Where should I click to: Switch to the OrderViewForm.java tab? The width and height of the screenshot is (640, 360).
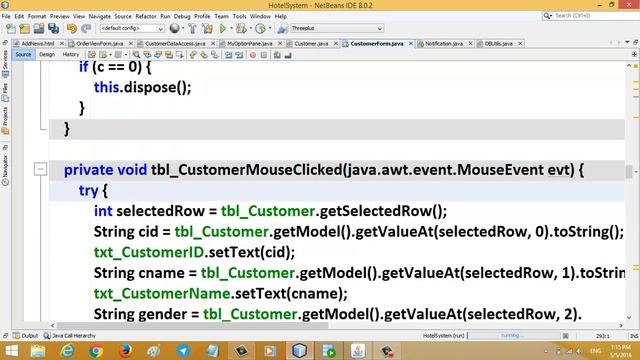click(x=100, y=43)
